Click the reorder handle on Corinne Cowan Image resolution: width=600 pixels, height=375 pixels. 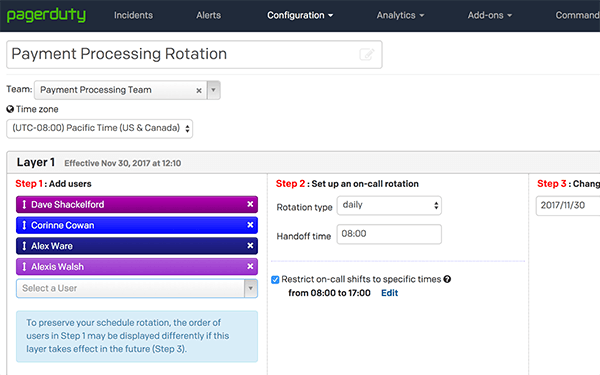[24, 225]
